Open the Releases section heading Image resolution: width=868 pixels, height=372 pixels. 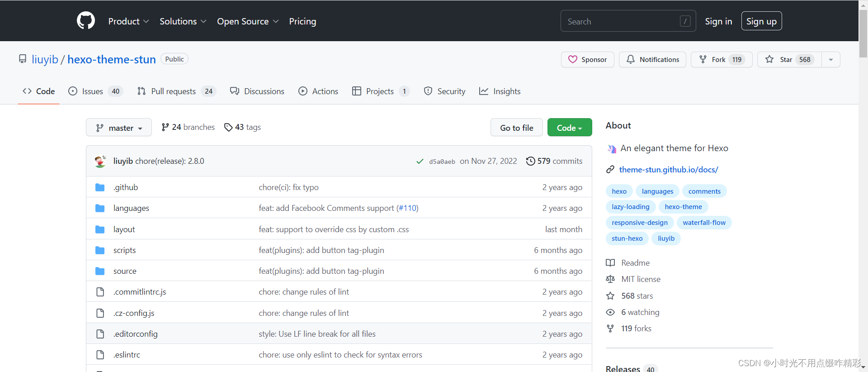pos(623,368)
